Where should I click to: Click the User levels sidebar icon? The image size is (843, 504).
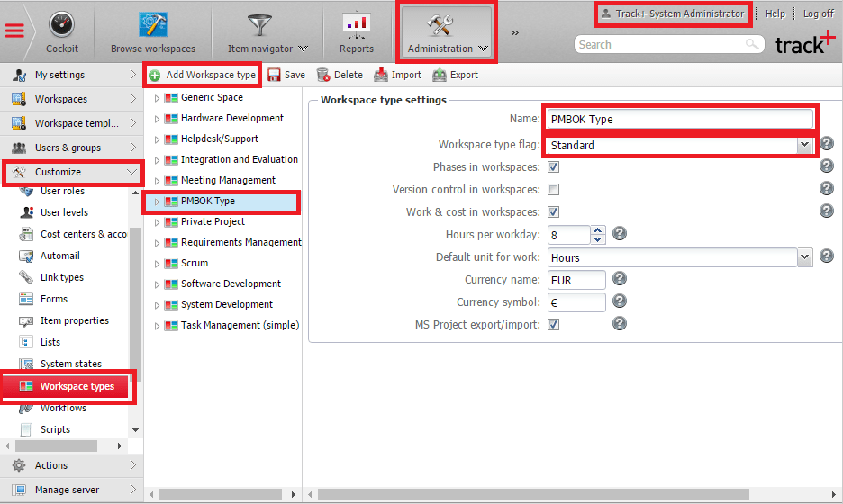click(26, 212)
